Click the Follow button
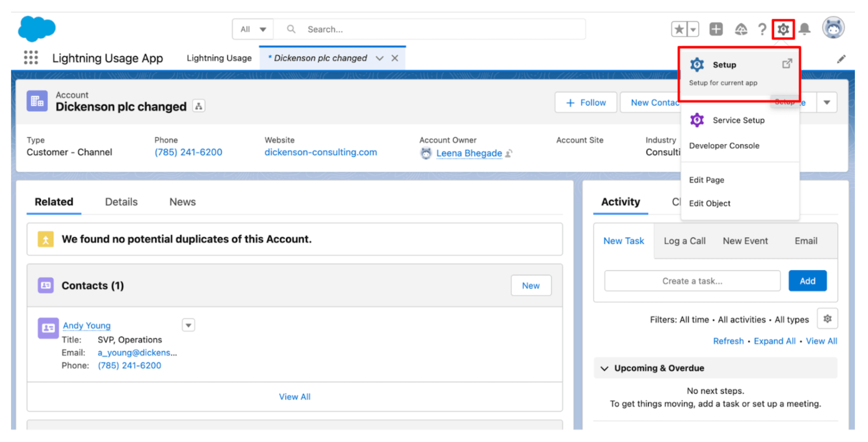The width and height of the screenshot is (868, 442). tap(585, 102)
